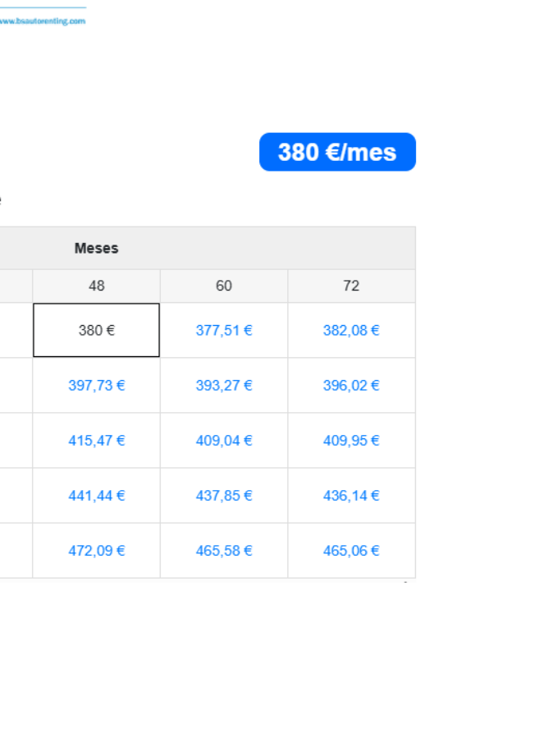Select the 415,47 € price
535x756 pixels.
[x=96, y=440]
